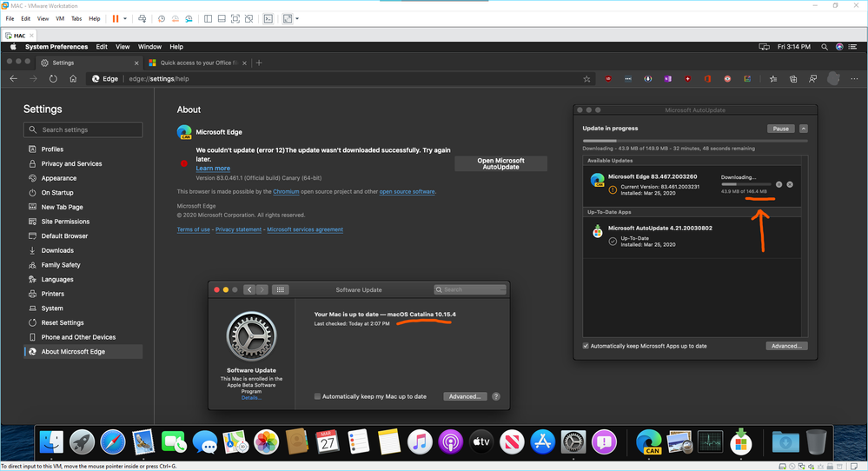Reload the Edge page
This screenshot has height=471, width=868.
point(53,78)
